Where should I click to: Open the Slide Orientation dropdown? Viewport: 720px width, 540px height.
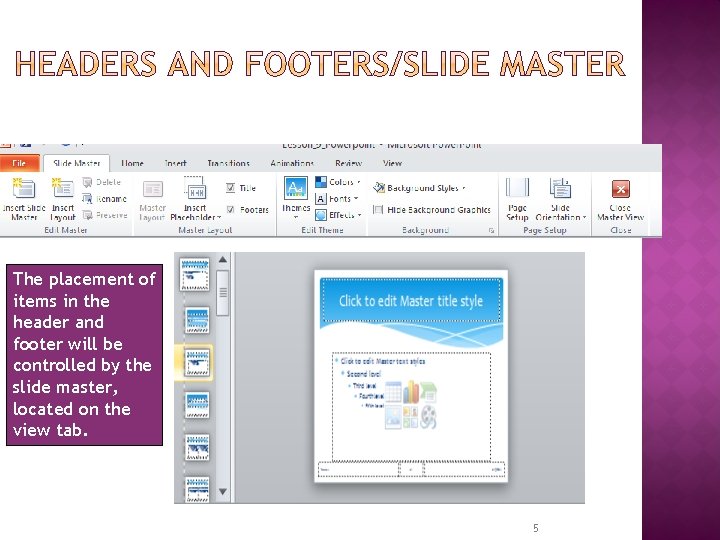tap(561, 198)
